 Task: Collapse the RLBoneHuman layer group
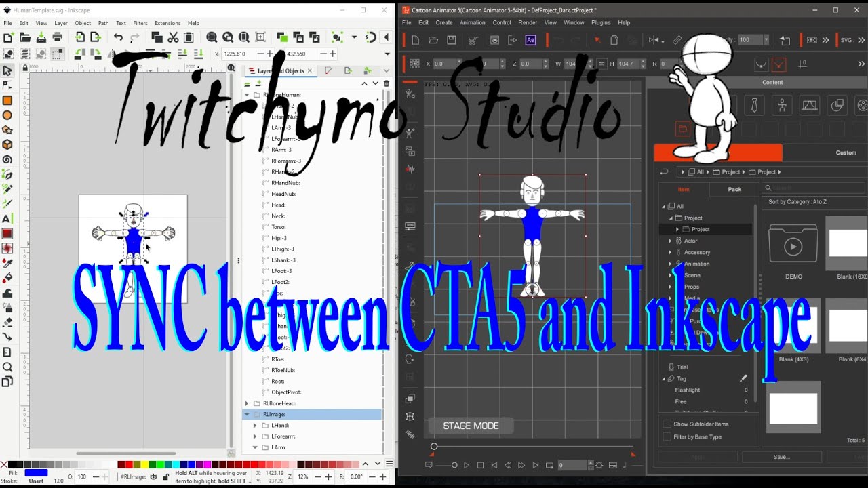pos(248,95)
